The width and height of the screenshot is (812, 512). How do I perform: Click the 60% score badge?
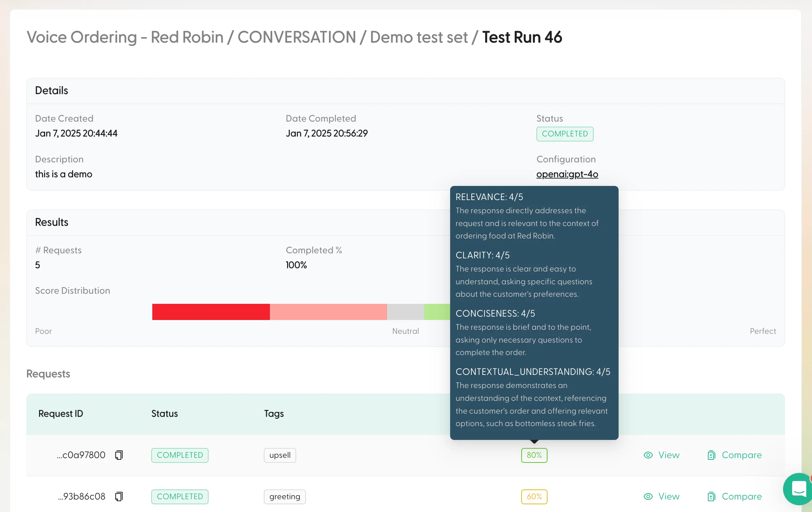coord(534,497)
